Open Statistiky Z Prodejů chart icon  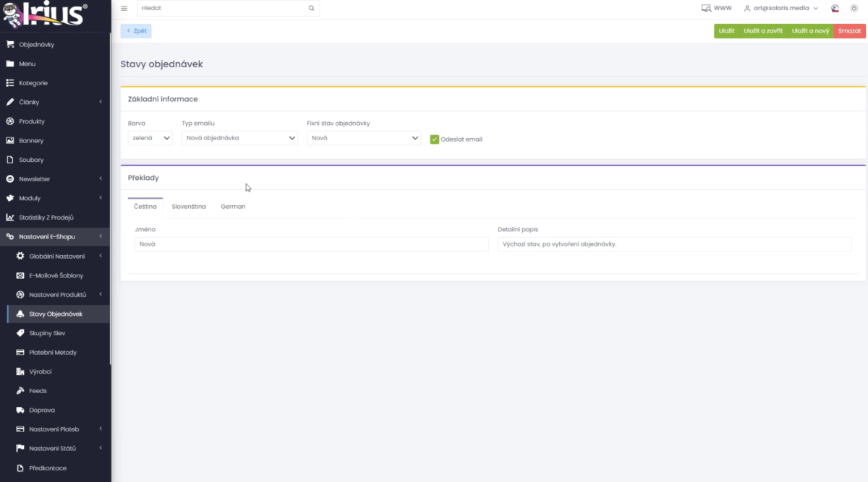click(10, 217)
